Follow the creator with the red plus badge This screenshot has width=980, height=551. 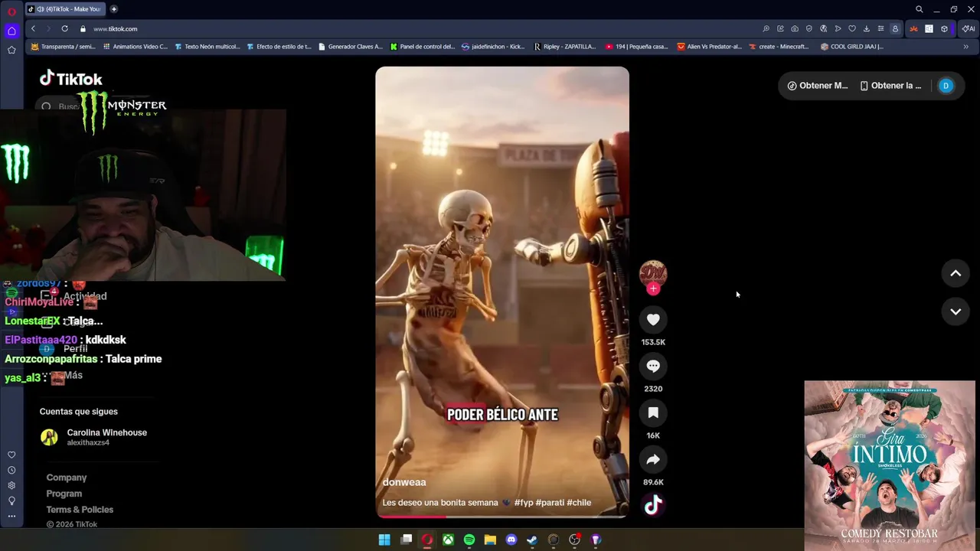653,289
